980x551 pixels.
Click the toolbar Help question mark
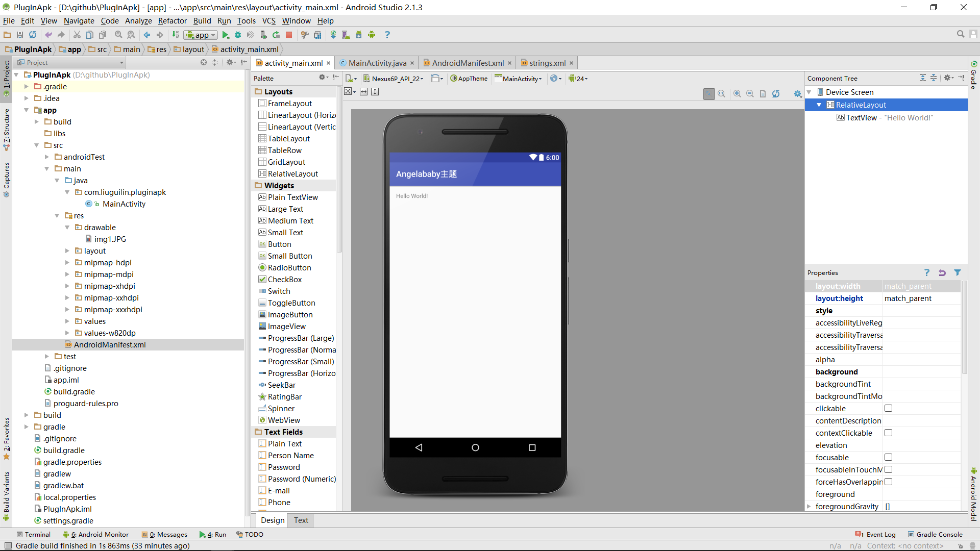(x=387, y=35)
